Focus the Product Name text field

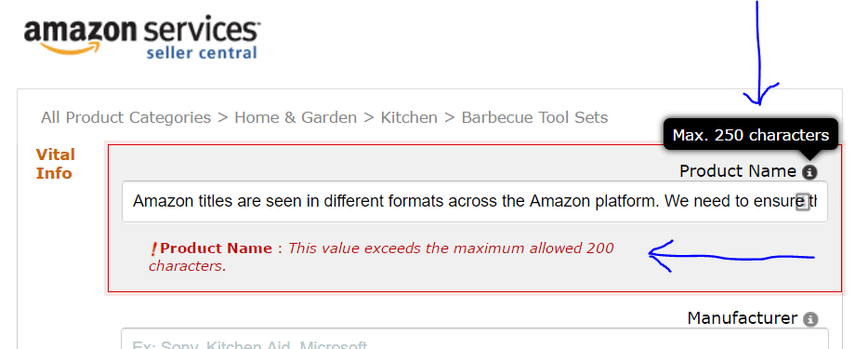[x=474, y=202]
